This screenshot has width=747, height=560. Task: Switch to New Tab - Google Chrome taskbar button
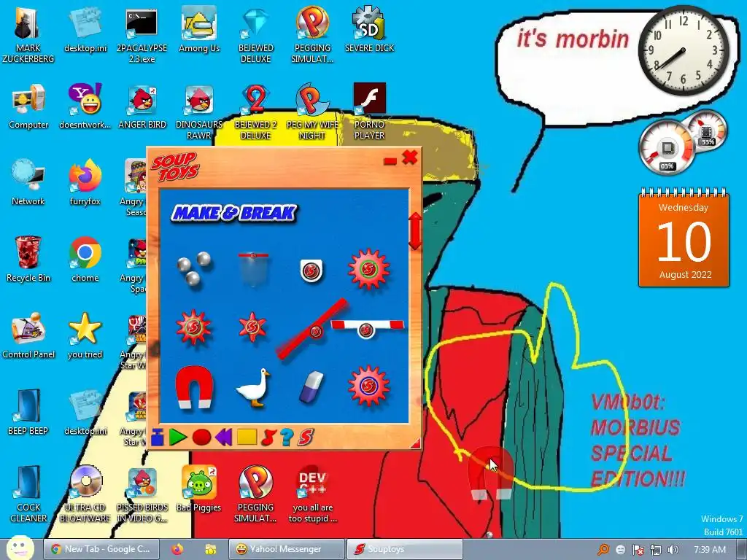click(101, 549)
